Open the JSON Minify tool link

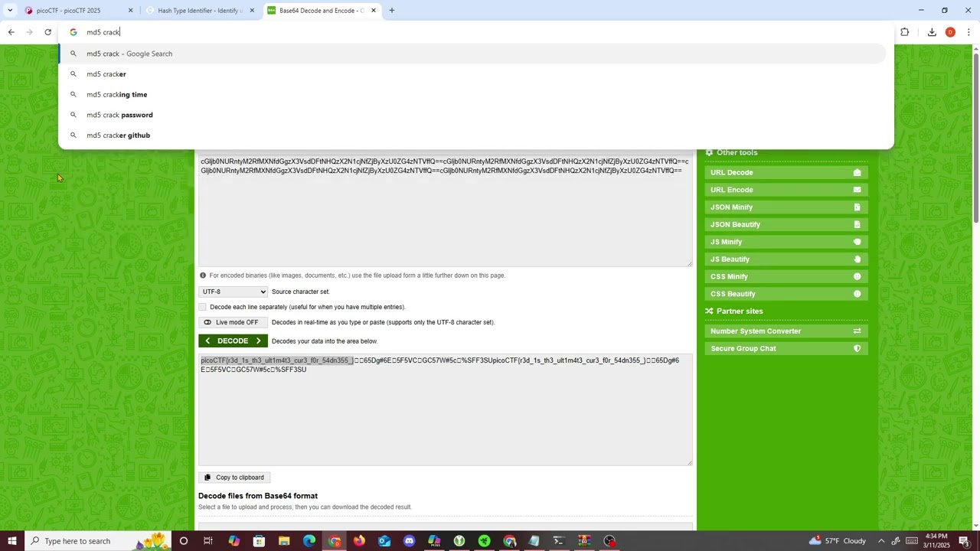(x=786, y=207)
